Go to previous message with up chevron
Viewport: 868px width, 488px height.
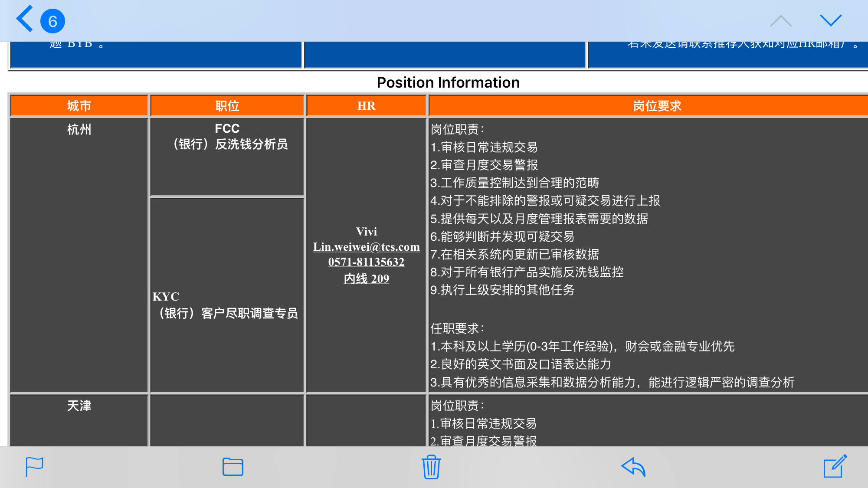point(780,21)
